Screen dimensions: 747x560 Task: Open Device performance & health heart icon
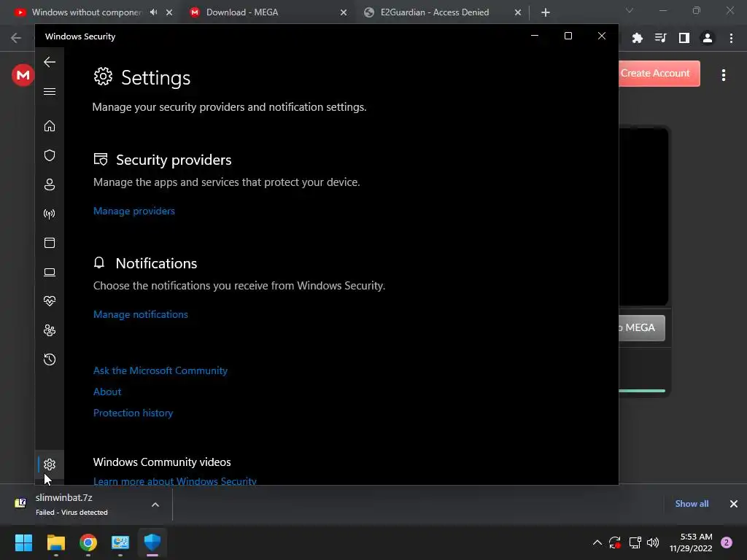[x=50, y=301]
